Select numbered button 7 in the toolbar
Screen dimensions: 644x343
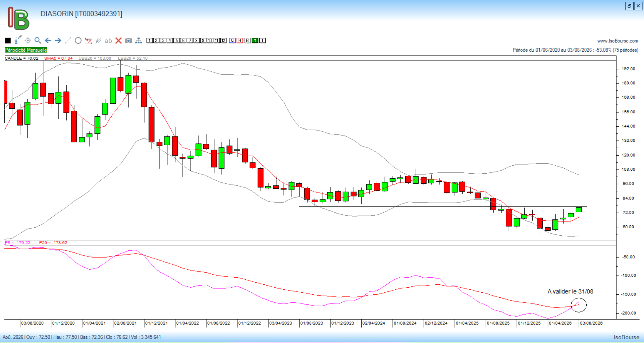click(x=190, y=41)
